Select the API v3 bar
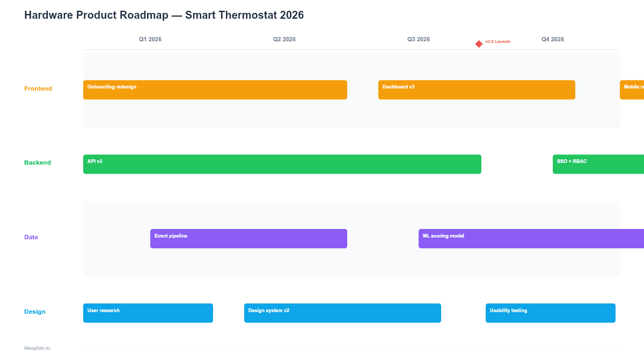 coord(282,164)
